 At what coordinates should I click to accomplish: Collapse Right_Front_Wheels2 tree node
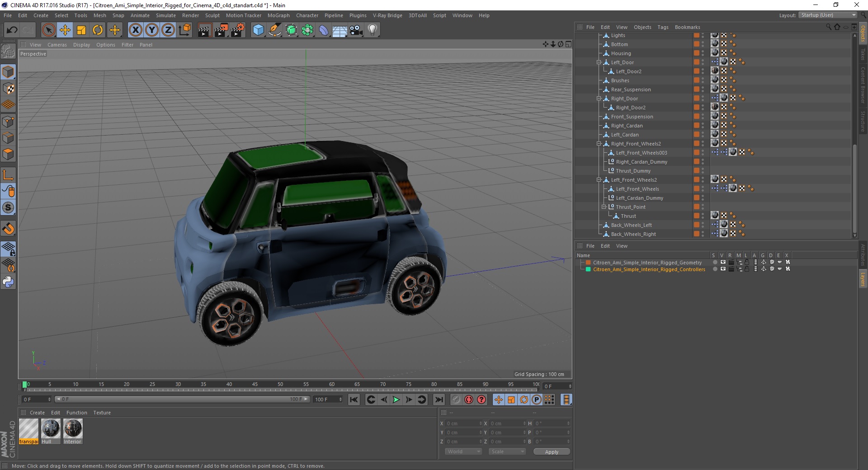click(x=599, y=144)
